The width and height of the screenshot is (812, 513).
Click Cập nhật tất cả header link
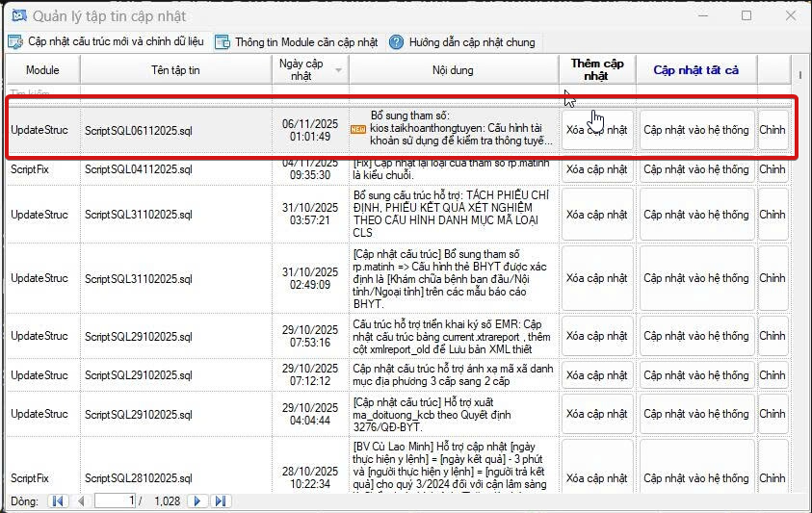tap(696, 70)
